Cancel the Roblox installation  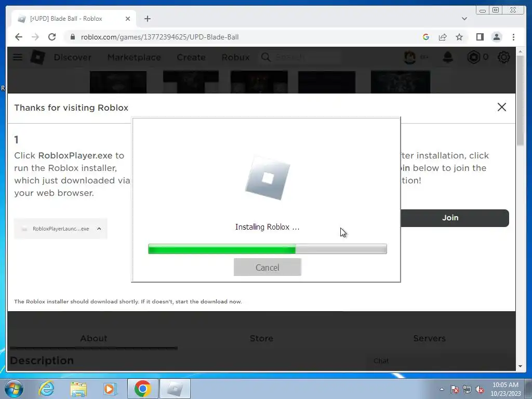coord(268,268)
